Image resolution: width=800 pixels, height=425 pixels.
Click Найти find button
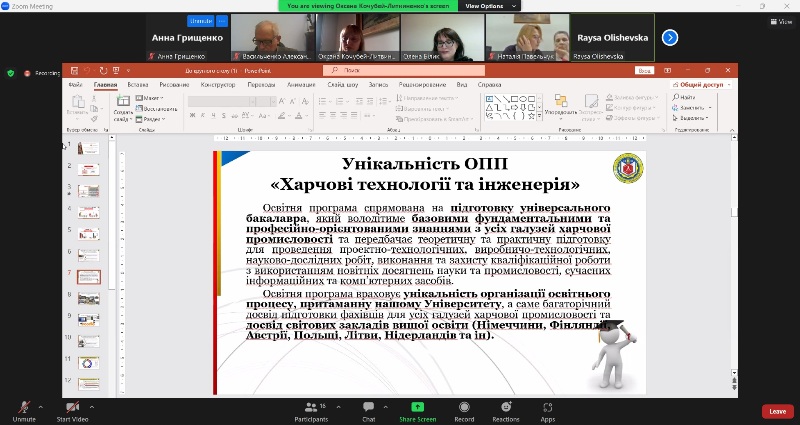pos(684,97)
